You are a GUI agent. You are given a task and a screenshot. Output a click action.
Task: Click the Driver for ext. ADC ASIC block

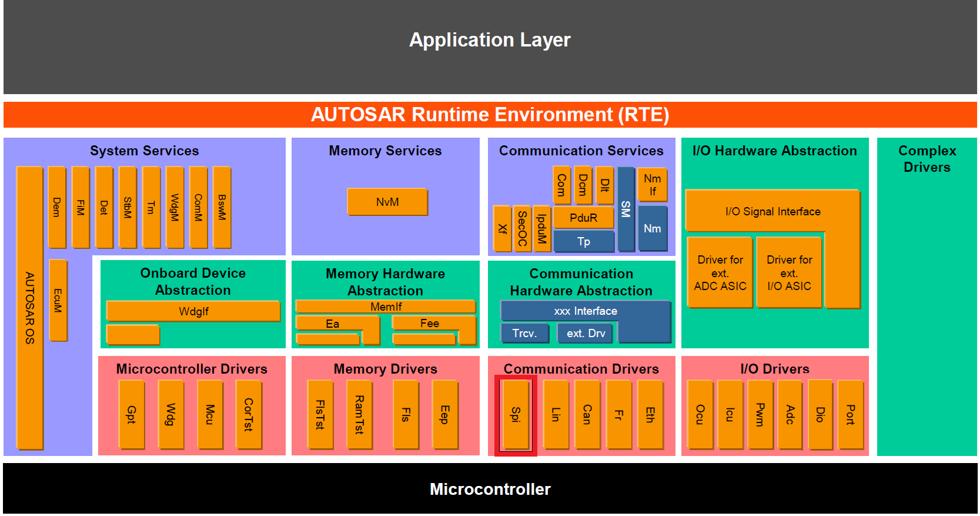point(720,272)
